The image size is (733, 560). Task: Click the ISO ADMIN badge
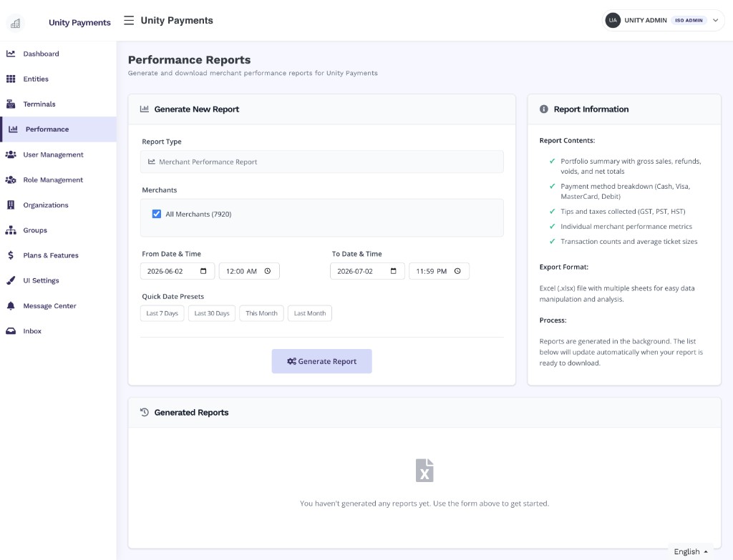(689, 21)
